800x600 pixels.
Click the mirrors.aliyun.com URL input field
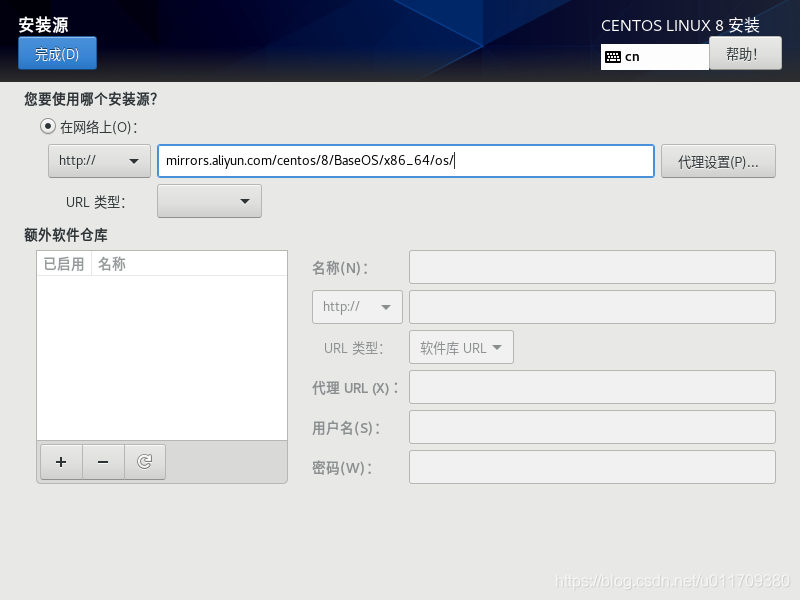click(x=405, y=161)
